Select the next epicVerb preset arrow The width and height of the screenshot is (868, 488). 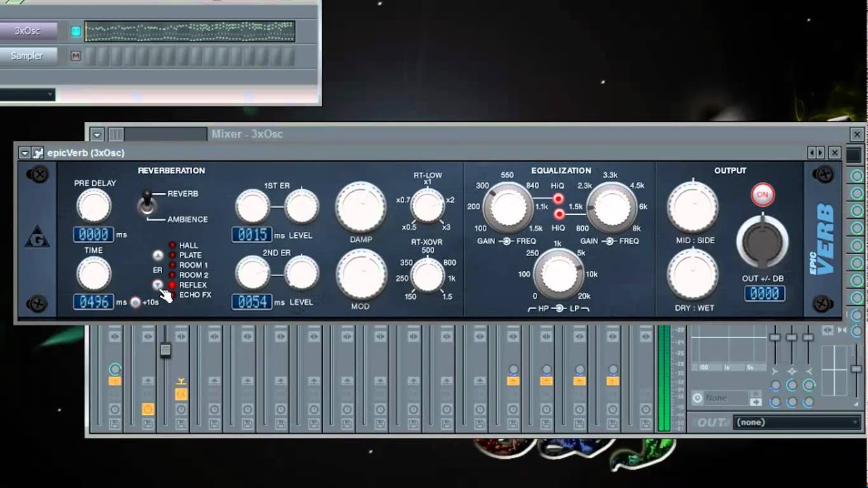[x=821, y=153]
